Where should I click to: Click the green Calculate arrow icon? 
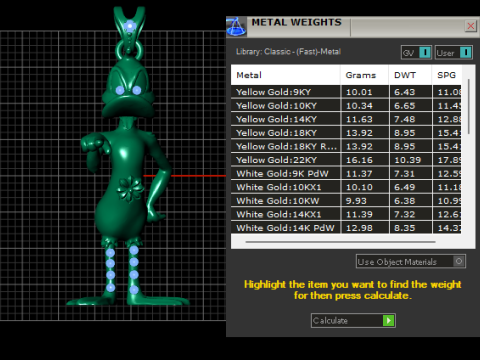(x=388, y=320)
